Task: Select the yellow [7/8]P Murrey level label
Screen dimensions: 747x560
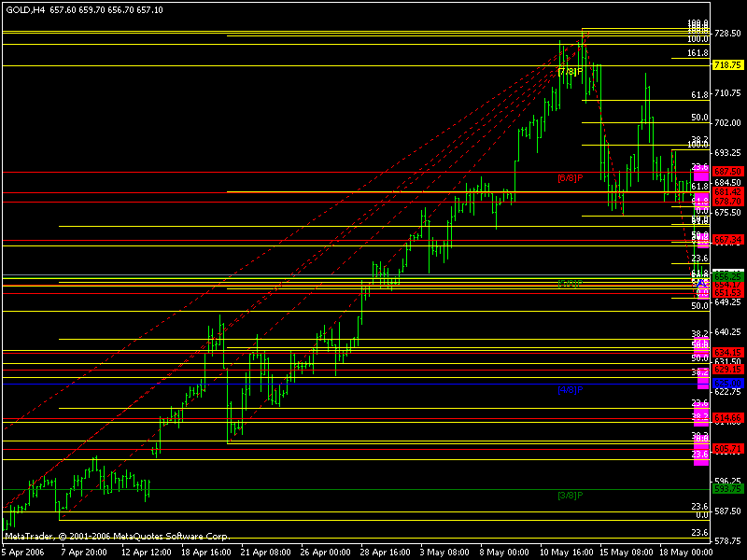Action: (571, 72)
